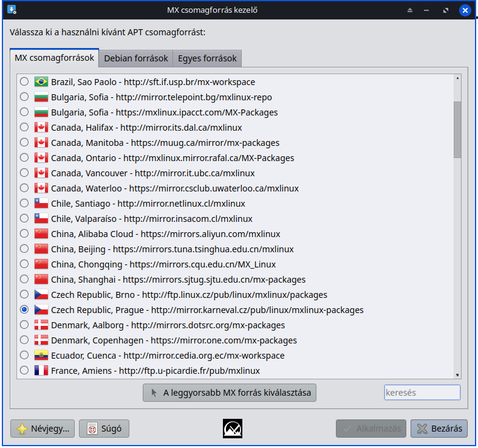Viewport: 478px width, 448px height.
Task: Click the China, Chongqing mirror entry text
Action: coord(163,264)
